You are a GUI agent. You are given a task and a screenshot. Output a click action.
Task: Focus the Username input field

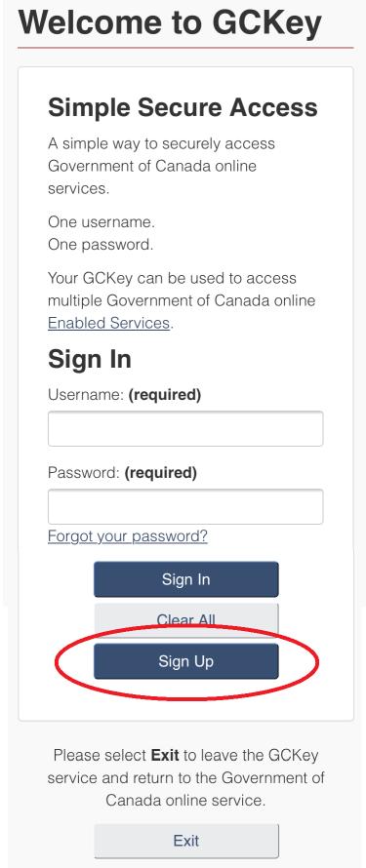185,428
